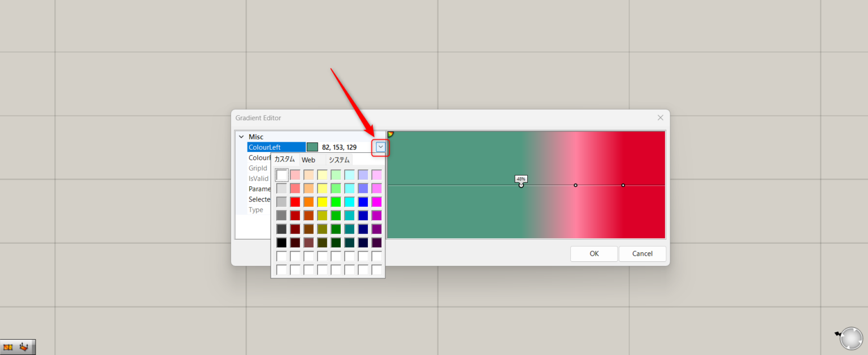
Task: Select the カスタム color tab
Action: (x=285, y=160)
